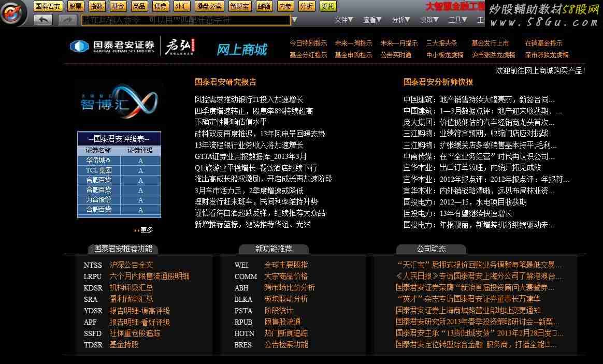
Task: Open the 文件 dropdown menu
Action: 344,20
